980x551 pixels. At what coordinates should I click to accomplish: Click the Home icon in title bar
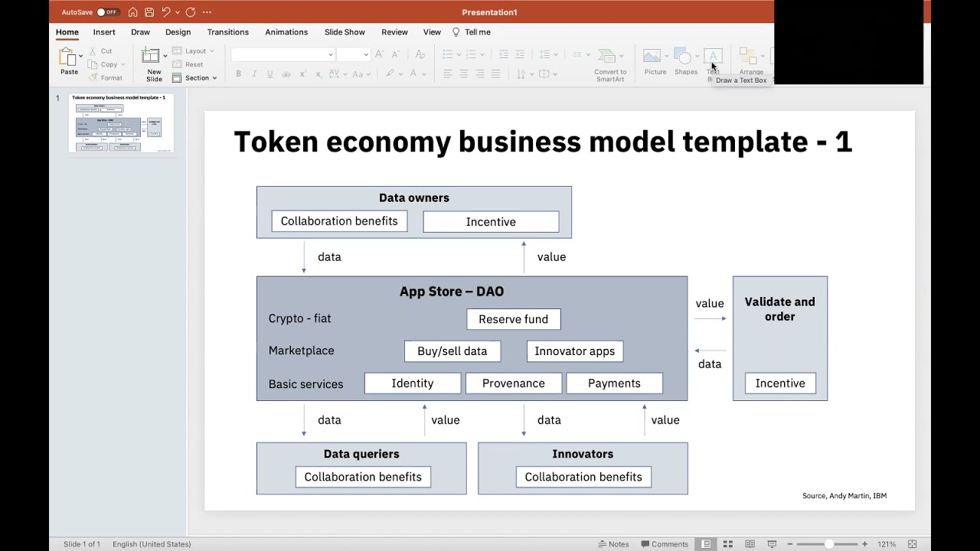coord(133,12)
